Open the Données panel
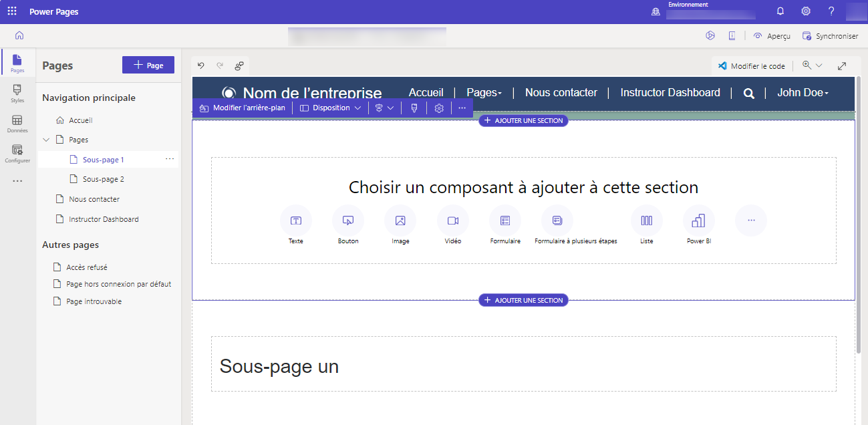The width and height of the screenshot is (868, 425). 17,124
